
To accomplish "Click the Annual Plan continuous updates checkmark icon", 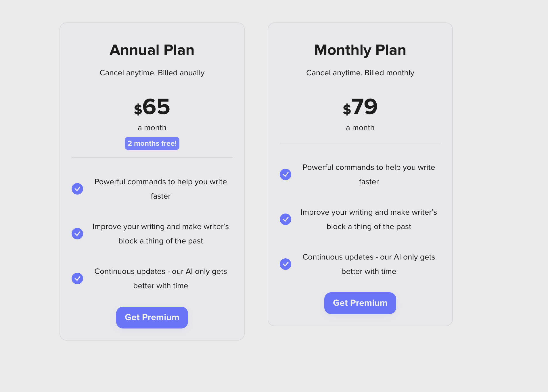I will click(77, 278).
